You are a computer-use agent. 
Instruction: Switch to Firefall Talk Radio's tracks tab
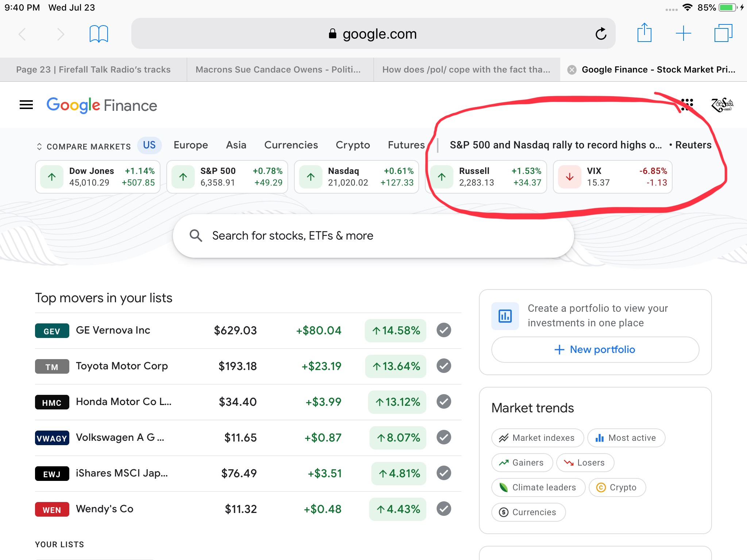93,70
